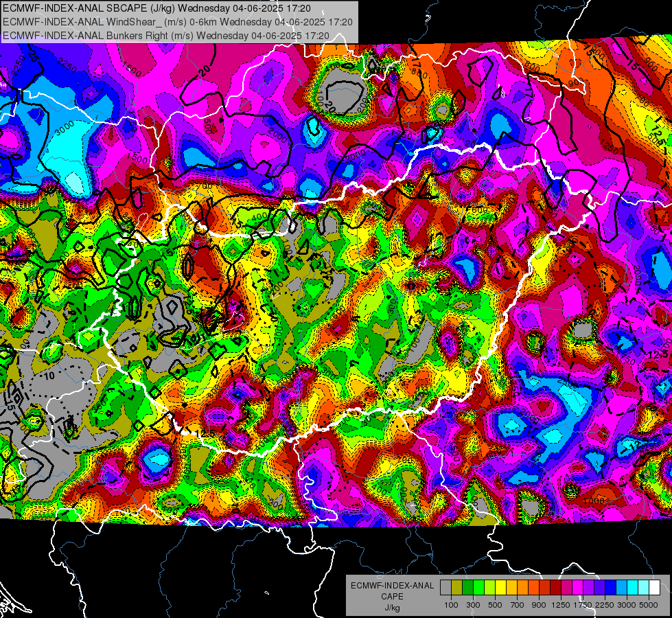Image resolution: width=672 pixels, height=618 pixels.
Task: Select the pure yellow legend swatch
Action: pos(500,588)
